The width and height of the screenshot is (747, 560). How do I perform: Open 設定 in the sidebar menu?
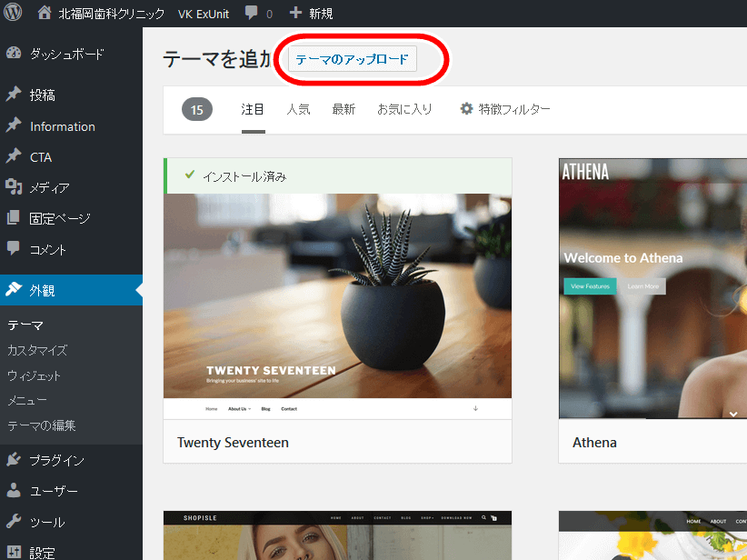(43, 553)
